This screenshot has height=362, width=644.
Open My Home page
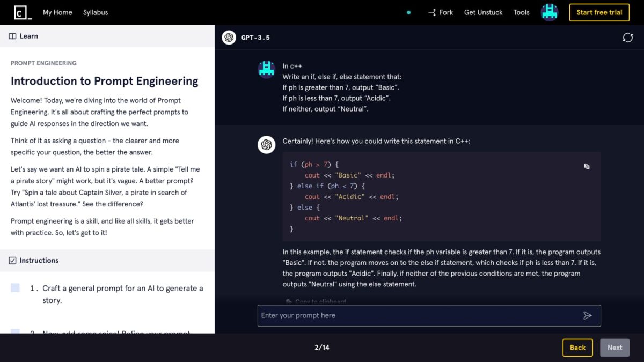click(57, 12)
